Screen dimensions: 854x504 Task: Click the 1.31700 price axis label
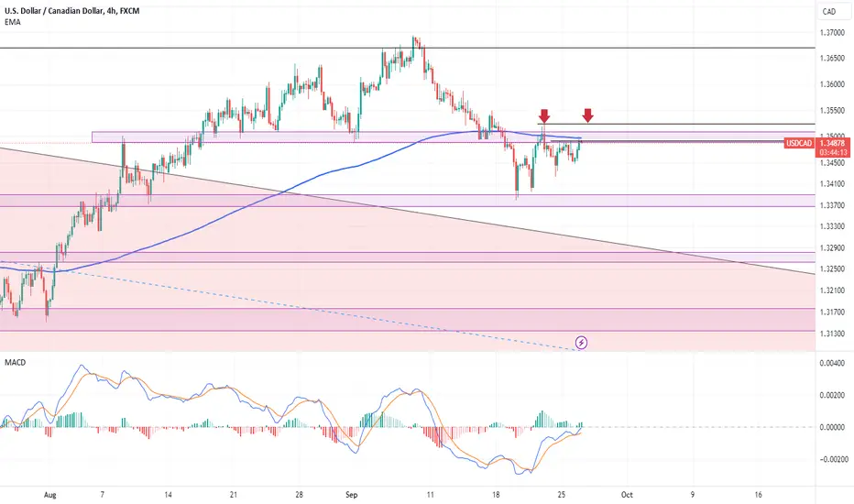coord(832,312)
